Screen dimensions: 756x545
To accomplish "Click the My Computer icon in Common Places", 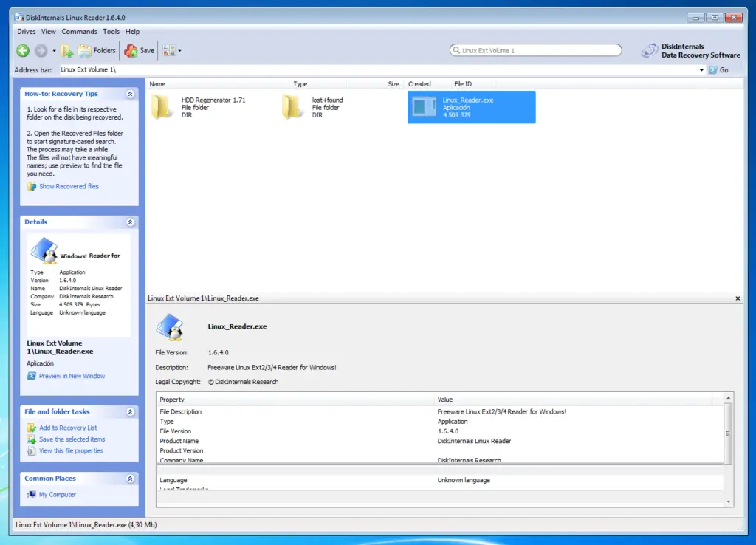I will [x=31, y=494].
